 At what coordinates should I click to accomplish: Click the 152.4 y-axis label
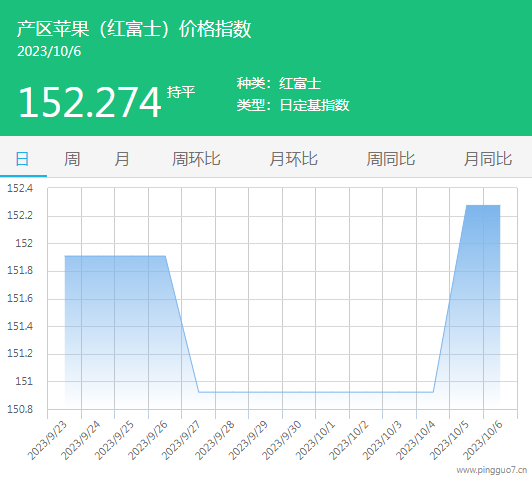[x=20, y=188]
